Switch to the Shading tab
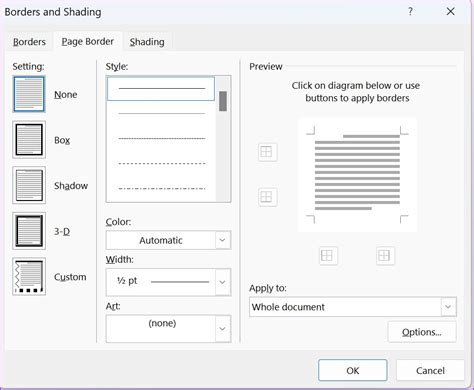Viewport: 474px width, 390px height. (147, 42)
